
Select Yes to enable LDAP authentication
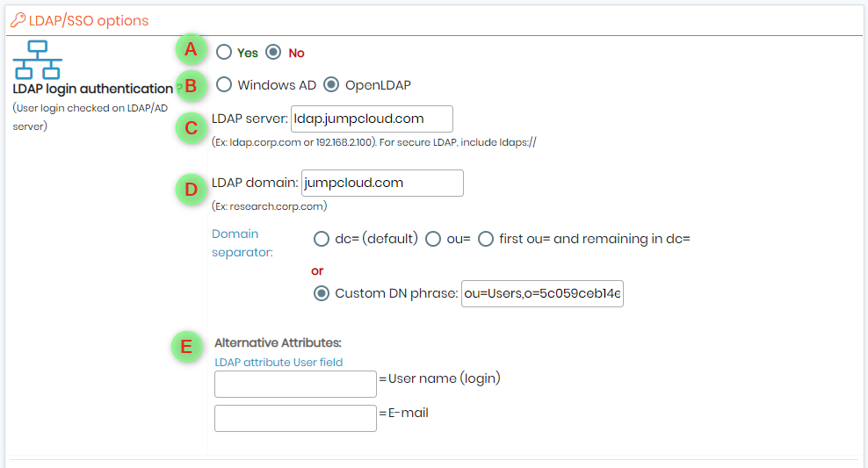[x=224, y=52]
